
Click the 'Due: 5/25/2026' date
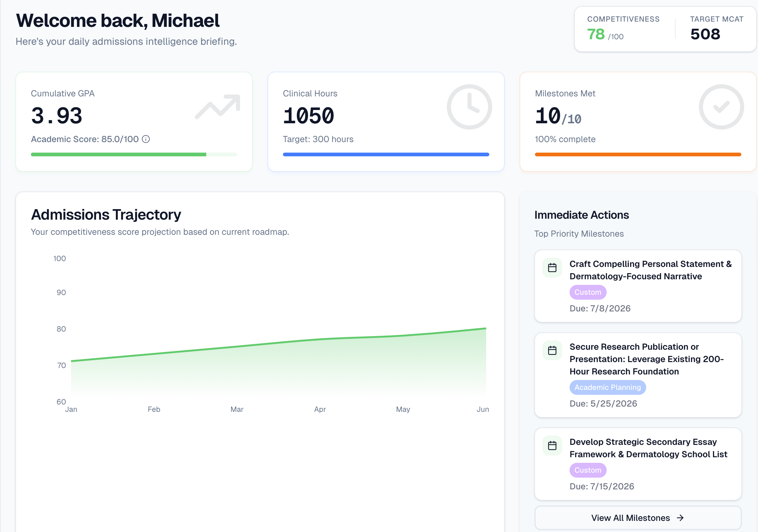603,403
